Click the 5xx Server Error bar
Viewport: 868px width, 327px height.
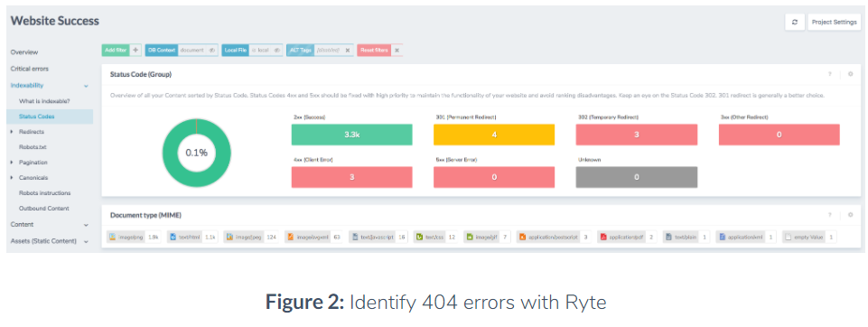pos(494,177)
